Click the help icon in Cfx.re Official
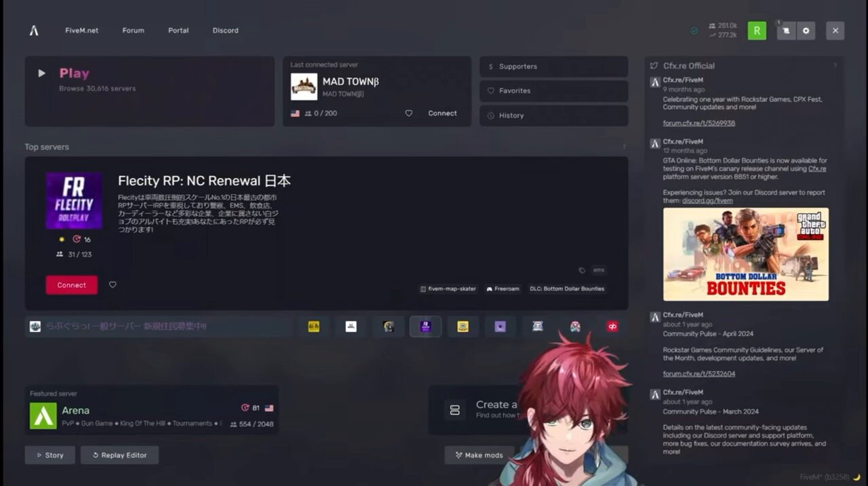Viewport: 868px width, 486px height. 835,66
